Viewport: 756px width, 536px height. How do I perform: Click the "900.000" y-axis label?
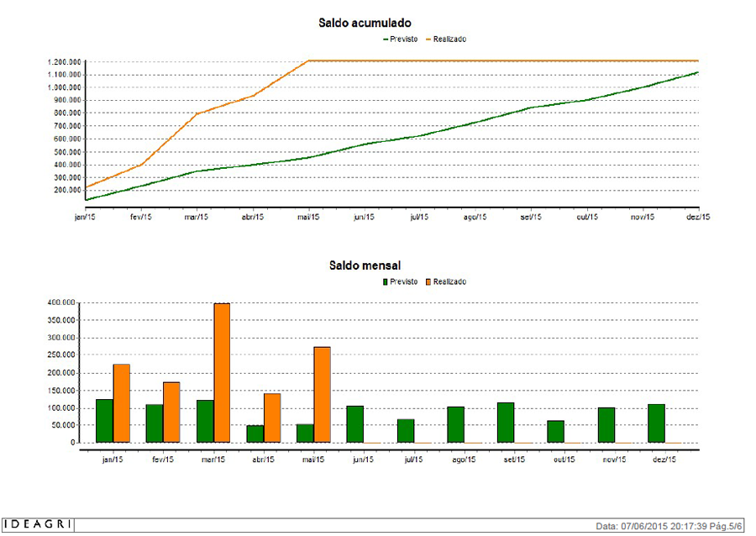tap(67, 100)
